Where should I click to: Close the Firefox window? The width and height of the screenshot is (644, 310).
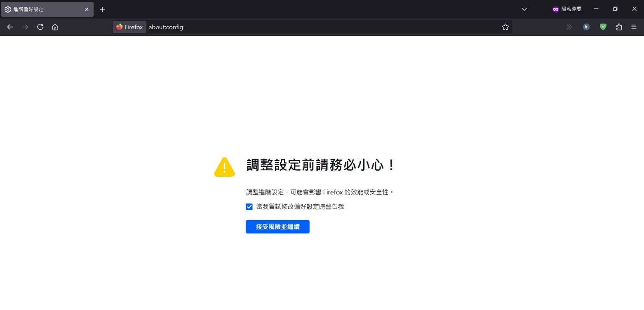(x=635, y=9)
